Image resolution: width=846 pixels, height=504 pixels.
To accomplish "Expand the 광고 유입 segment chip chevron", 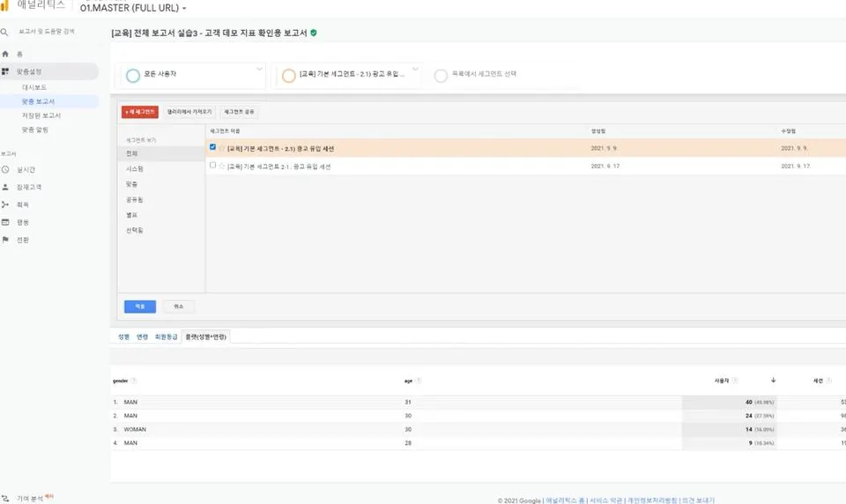I will coord(415,69).
